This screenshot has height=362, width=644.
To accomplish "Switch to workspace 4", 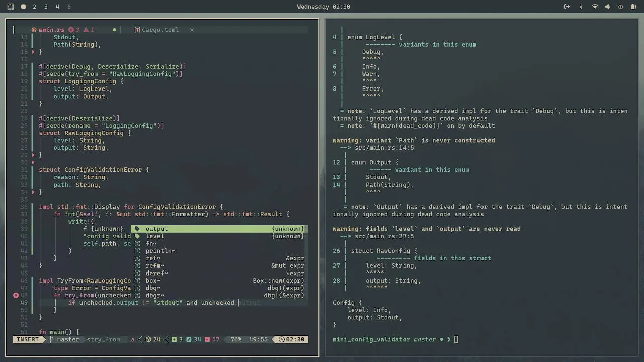I will (57, 7).
